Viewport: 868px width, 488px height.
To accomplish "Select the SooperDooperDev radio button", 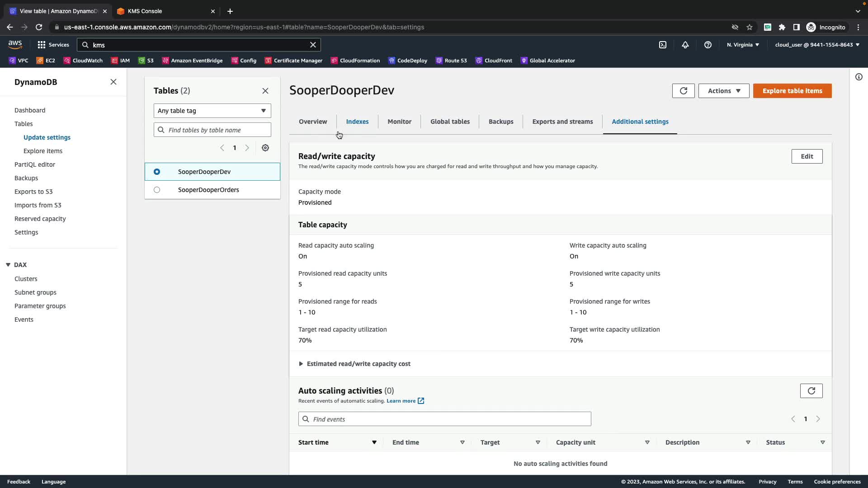I will pos(157,172).
